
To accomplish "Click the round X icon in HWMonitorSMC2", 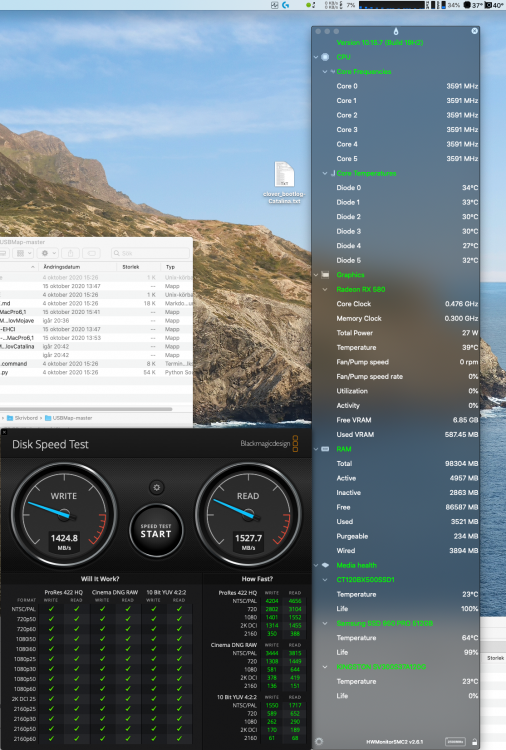I will pyautogui.click(x=474, y=31).
